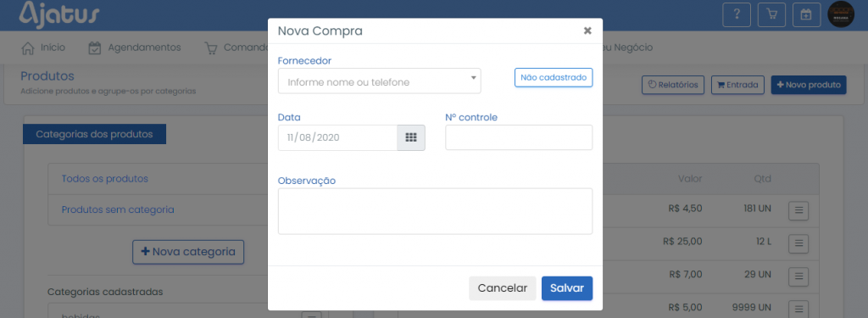Open the menu for the R$ 25,00 product
This screenshot has height=318, width=868.
[x=798, y=243]
